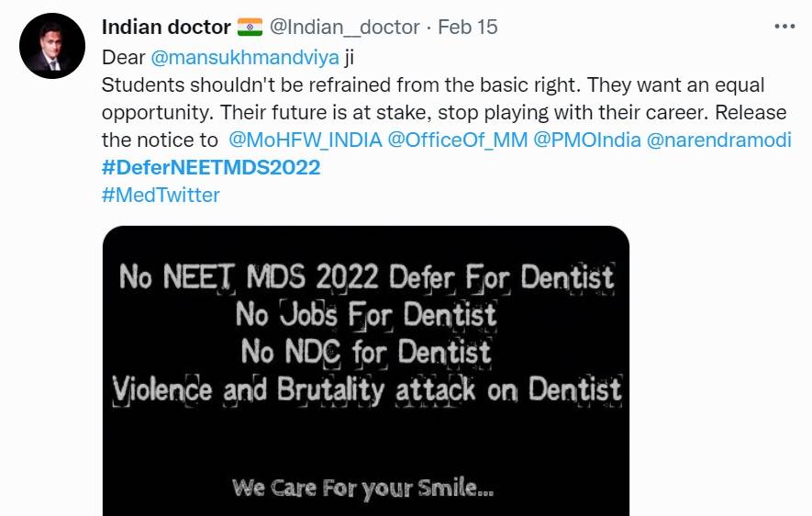Screen dimensions: 812x516
Task: Open the Indian doctor display name
Action: (165, 28)
